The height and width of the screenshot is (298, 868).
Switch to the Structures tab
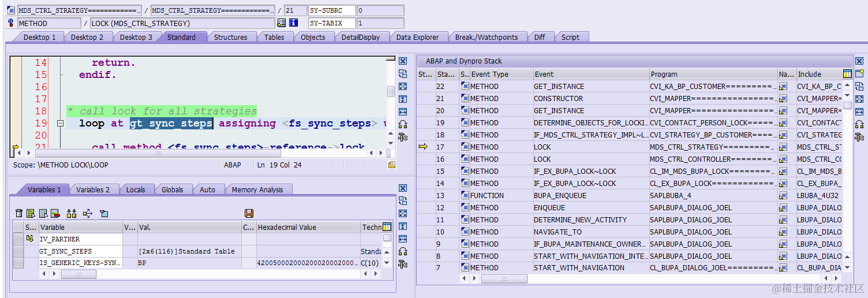[230, 37]
